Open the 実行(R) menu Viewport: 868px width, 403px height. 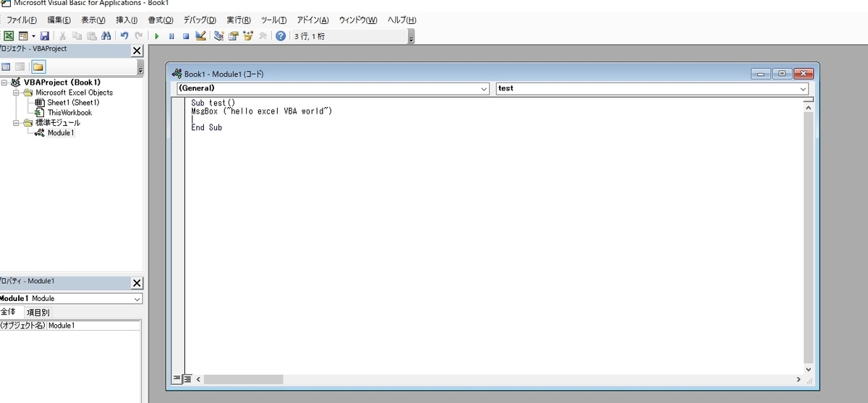click(x=239, y=20)
